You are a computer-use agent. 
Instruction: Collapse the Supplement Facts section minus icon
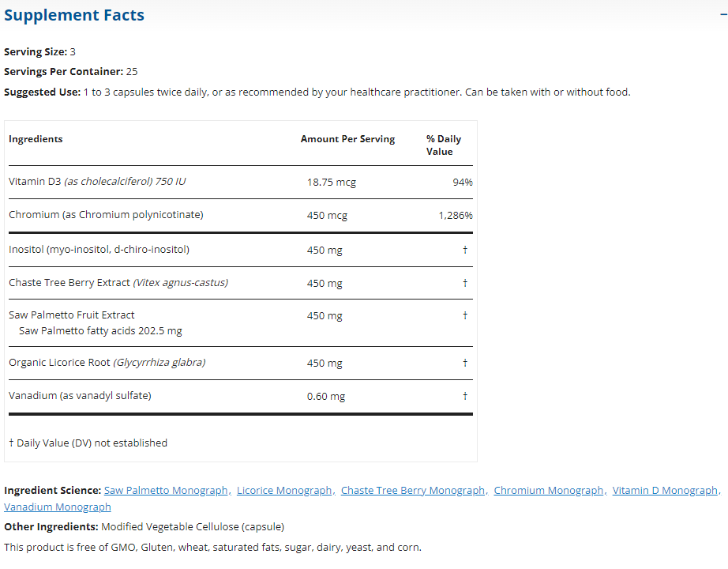(x=723, y=15)
